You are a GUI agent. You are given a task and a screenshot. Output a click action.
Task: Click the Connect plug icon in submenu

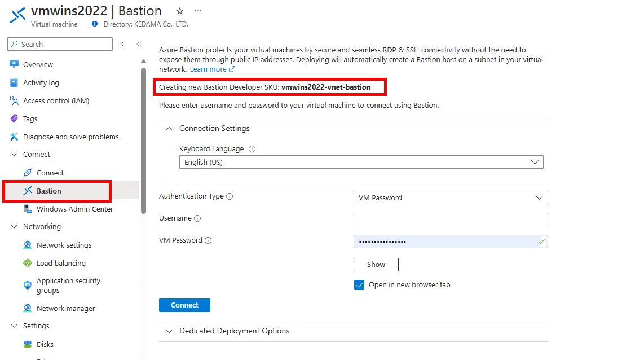[28, 173]
